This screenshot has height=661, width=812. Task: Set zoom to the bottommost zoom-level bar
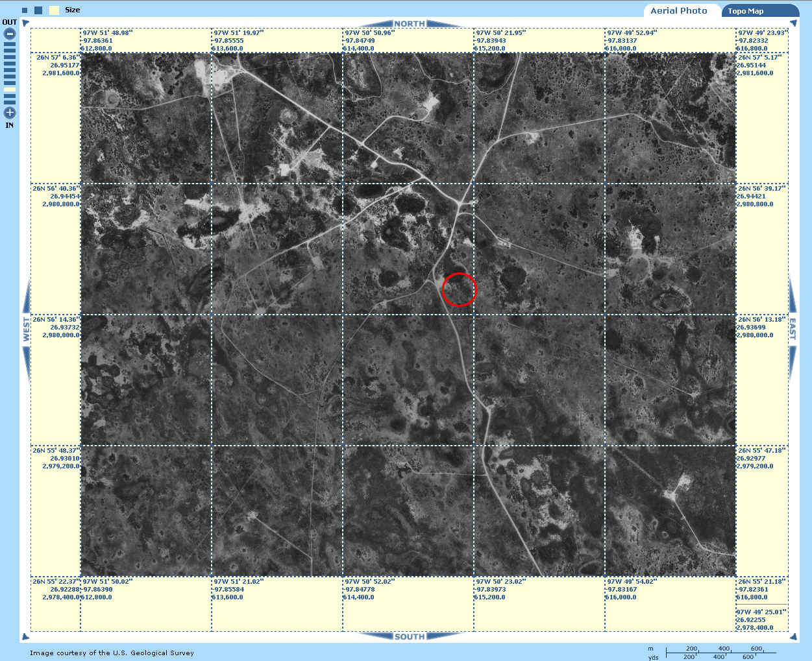10,102
